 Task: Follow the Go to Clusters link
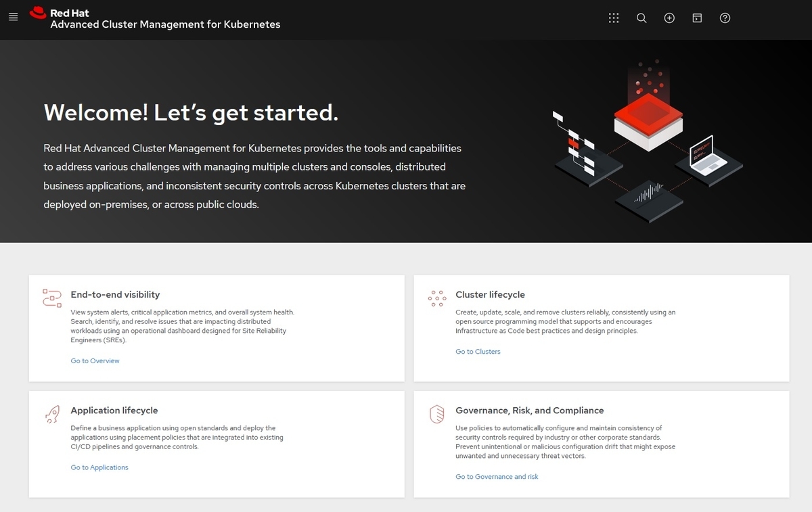(478, 352)
